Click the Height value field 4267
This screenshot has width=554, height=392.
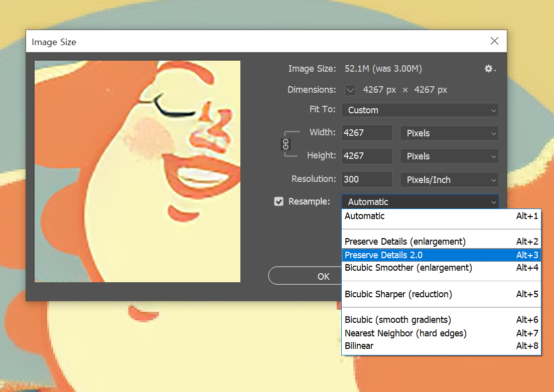coord(367,156)
